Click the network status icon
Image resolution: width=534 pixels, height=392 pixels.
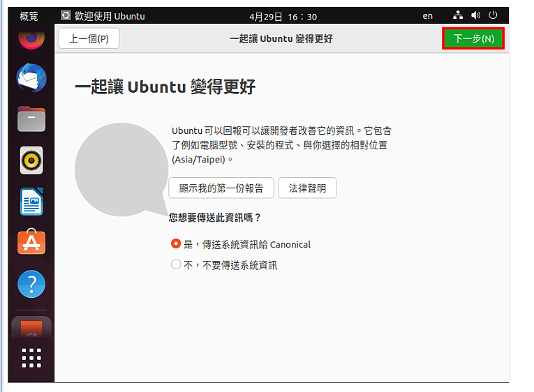[x=458, y=15]
